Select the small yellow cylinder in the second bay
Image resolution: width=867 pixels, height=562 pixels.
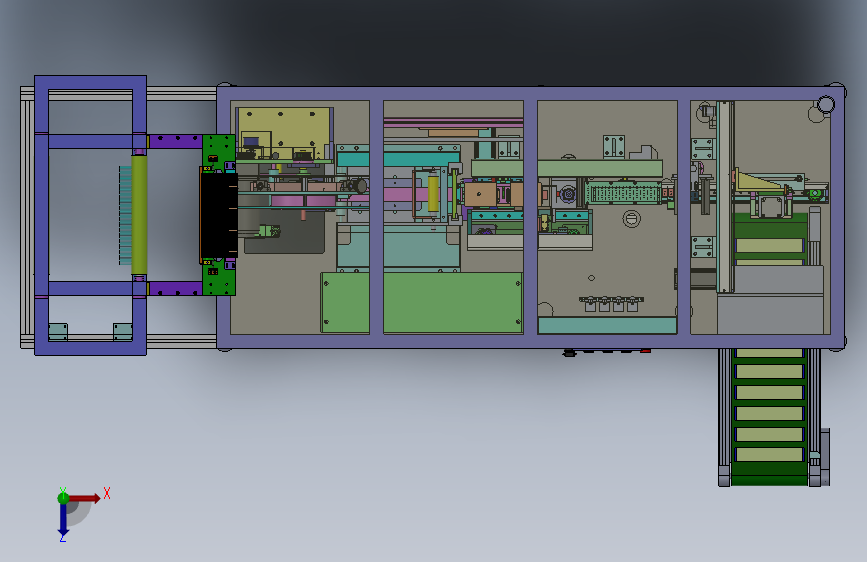pyautogui.click(x=433, y=194)
